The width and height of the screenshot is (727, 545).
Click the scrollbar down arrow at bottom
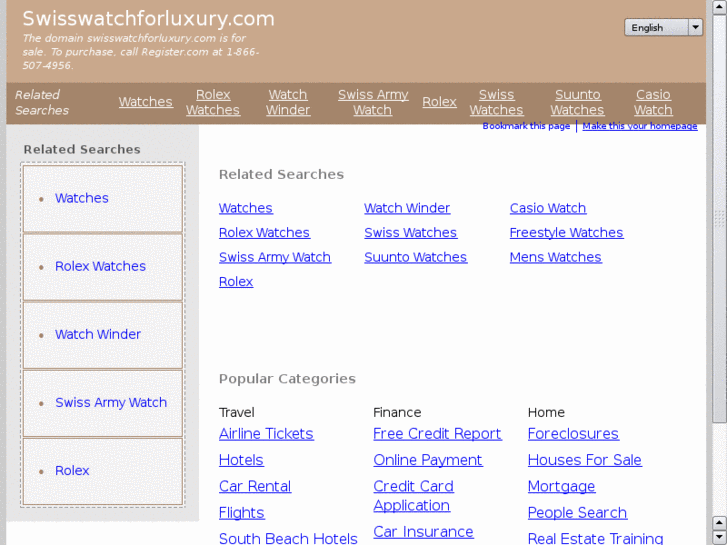tap(720, 538)
